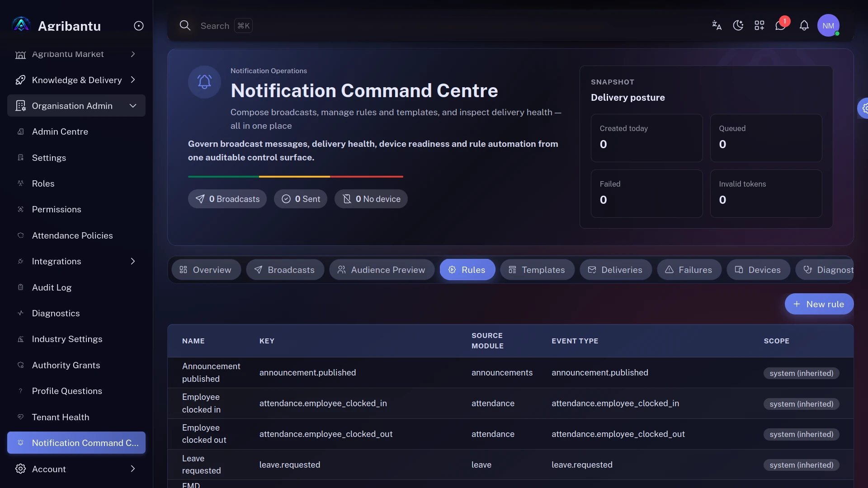The height and width of the screenshot is (488, 868).
Task: Create a New rule
Action: (x=819, y=304)
